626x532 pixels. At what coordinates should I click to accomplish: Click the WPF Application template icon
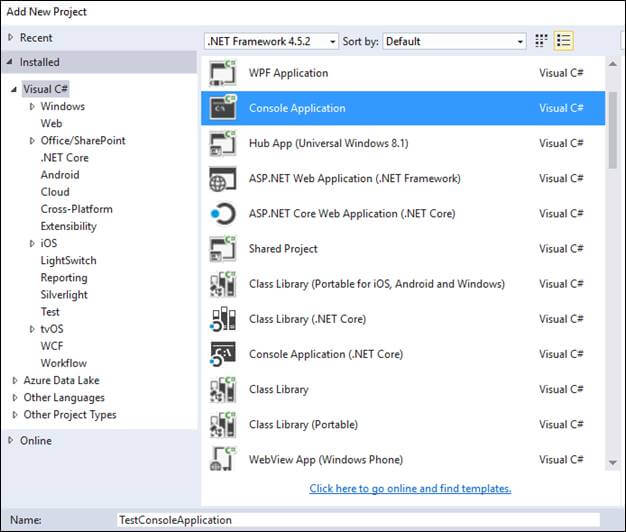click(x=222, y=73)
